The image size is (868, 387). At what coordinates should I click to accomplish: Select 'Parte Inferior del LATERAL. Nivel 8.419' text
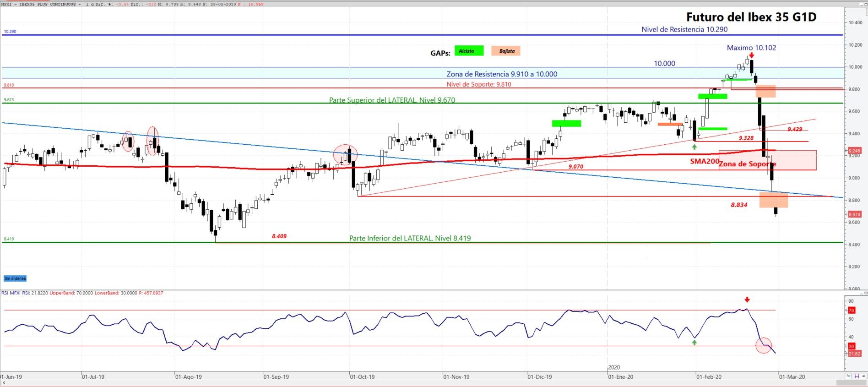click(410, 238)
